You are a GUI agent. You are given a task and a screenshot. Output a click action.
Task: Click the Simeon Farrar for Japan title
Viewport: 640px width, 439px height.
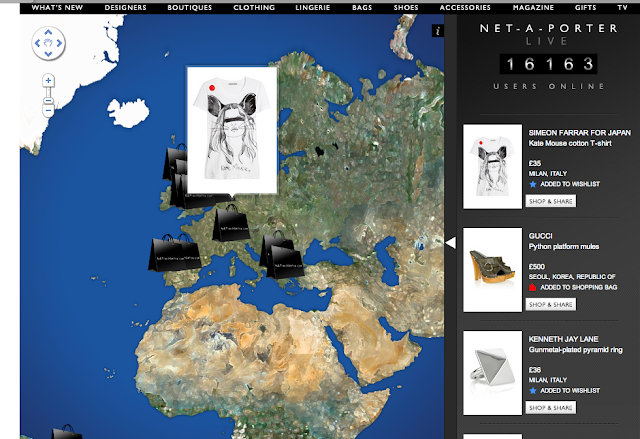(580, 133)
